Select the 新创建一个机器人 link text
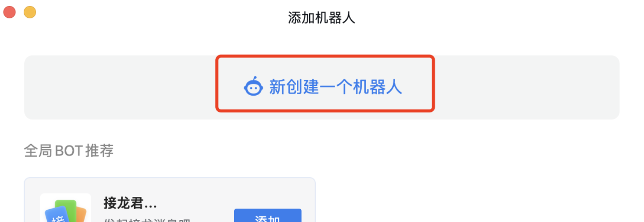This screenshot has height=222, width=644. pyautogui.click(x=336, y=87)
